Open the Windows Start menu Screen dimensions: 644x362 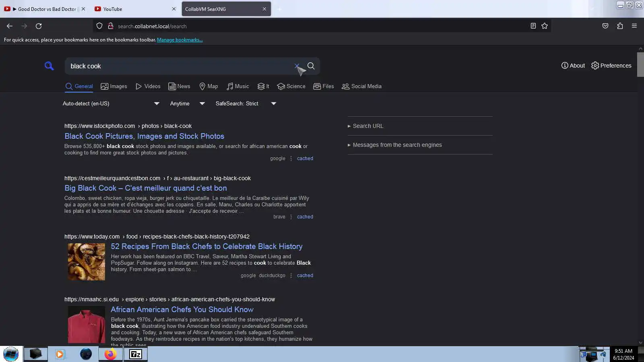pyautogui.click(x=11, y=354)
